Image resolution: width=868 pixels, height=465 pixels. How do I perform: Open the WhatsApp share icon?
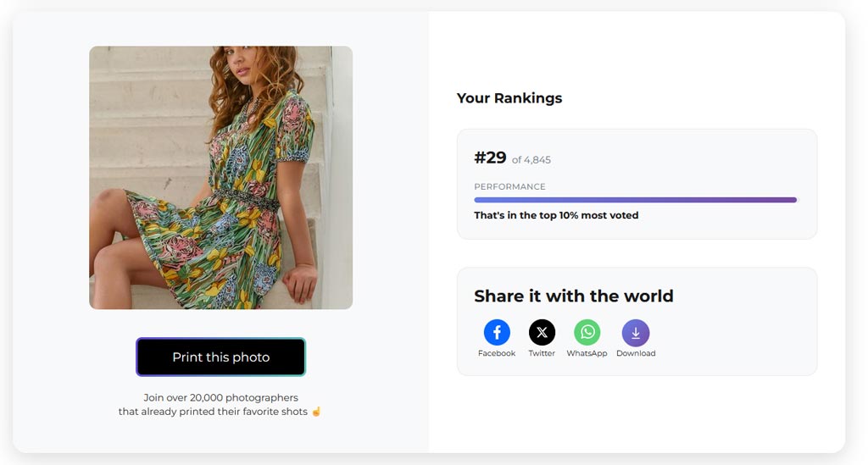(x=587, y=333)
